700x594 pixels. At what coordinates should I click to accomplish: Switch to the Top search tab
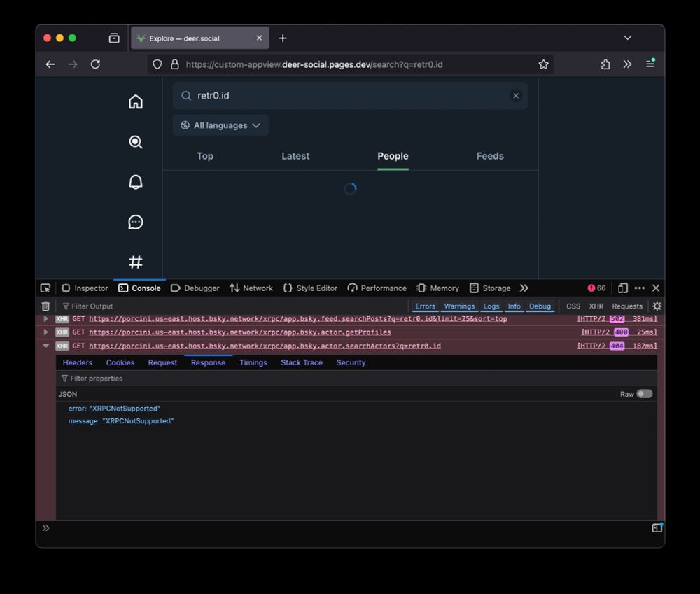(x=205, y=156)
